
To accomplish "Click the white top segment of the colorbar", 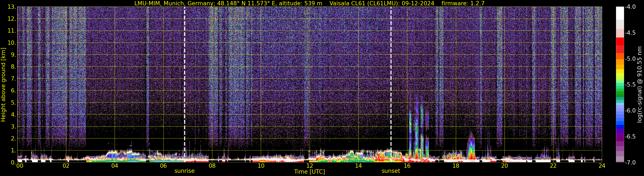I will click(x=620, y=13).
